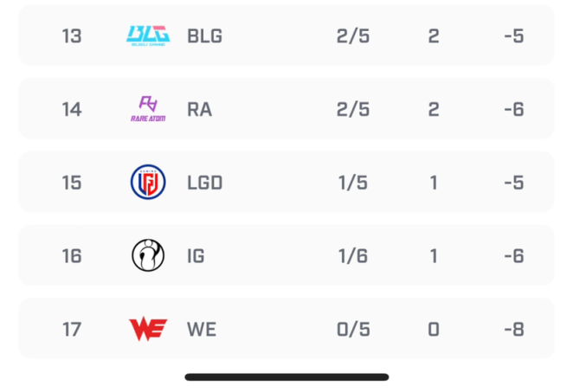The width and height of the screenshot is (573, 392).
Task: Open the RA team name
Action: click(x=200, y=110)
